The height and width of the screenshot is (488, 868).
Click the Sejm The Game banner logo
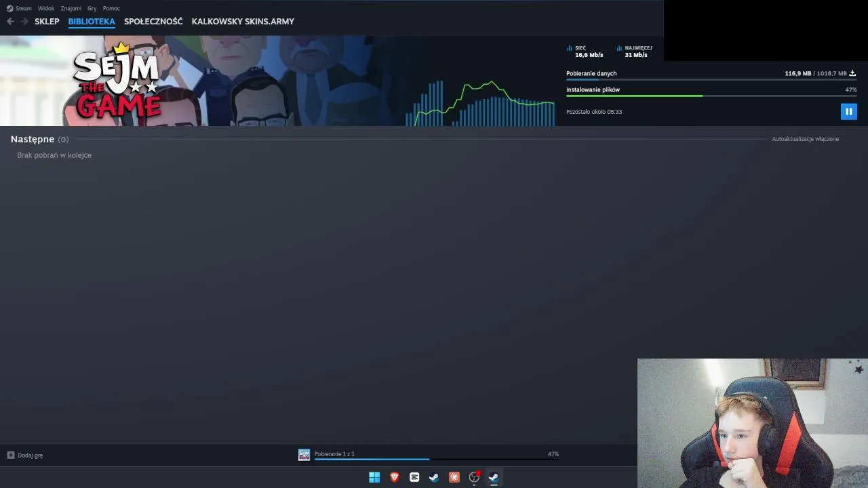click(x=117, y=81)
